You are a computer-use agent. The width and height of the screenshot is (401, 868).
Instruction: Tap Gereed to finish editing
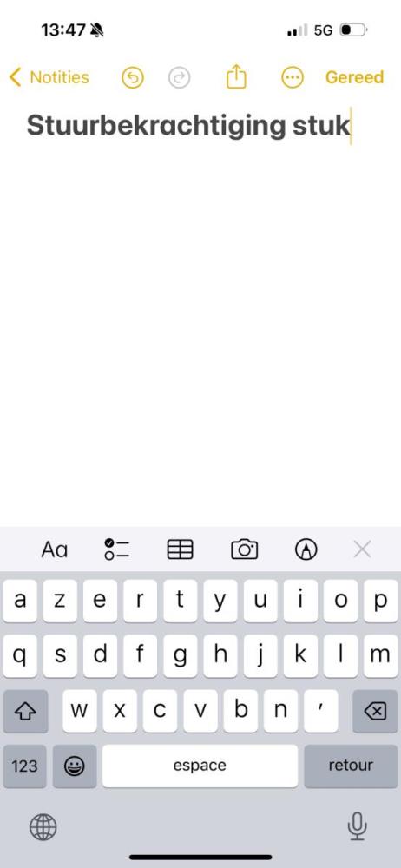click(354, 77)
